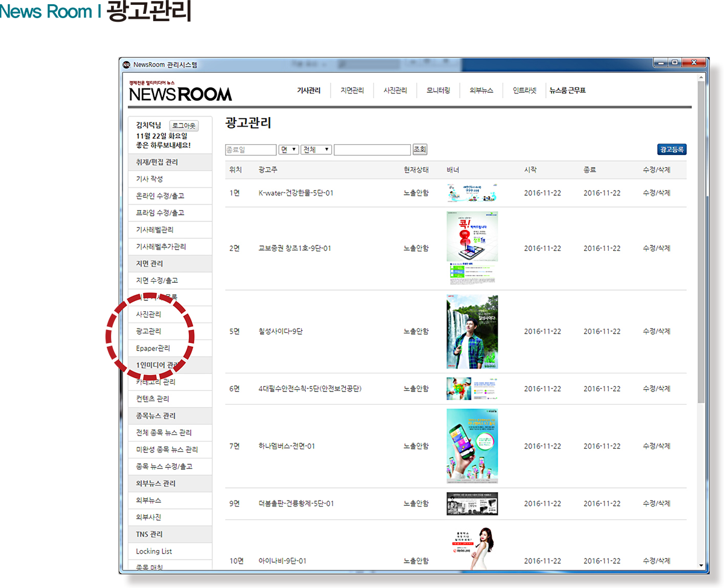Click the 광고등록 button

pyautogui.click(x=672, y=150)
